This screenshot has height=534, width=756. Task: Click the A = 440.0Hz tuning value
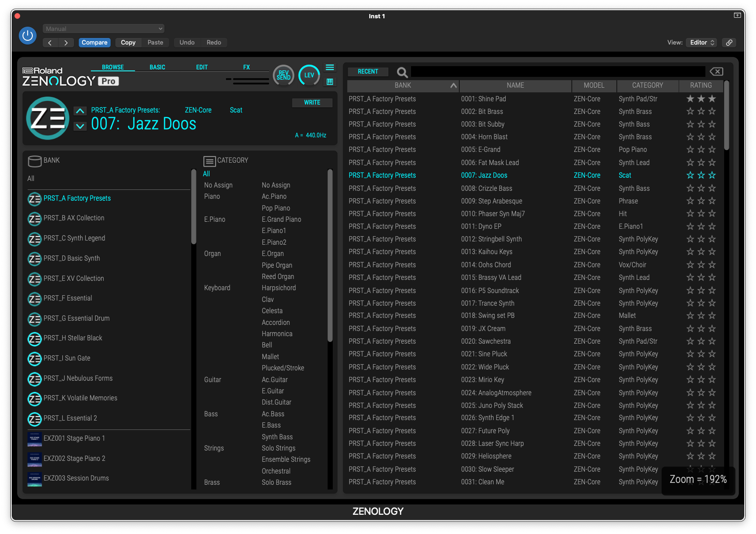click(x=311, y=135)
